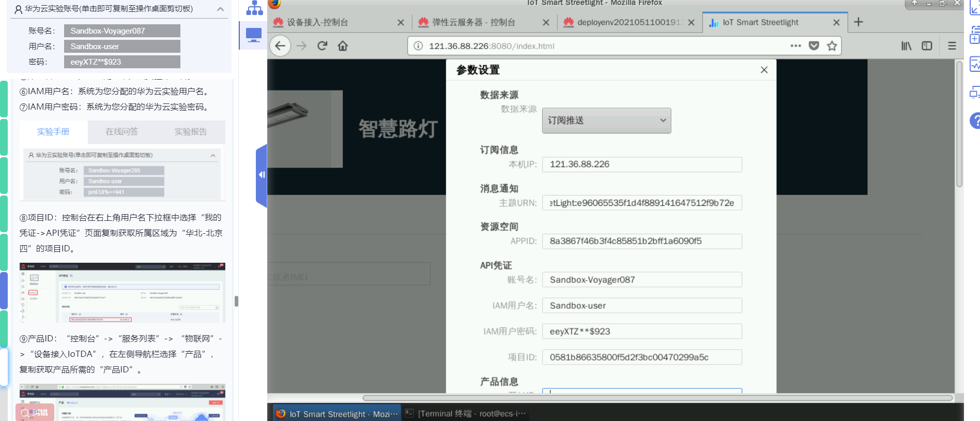Switch to the 设备接入-控制台 tab
Viewport: 980px width, 421px height.
click(339, 22)
